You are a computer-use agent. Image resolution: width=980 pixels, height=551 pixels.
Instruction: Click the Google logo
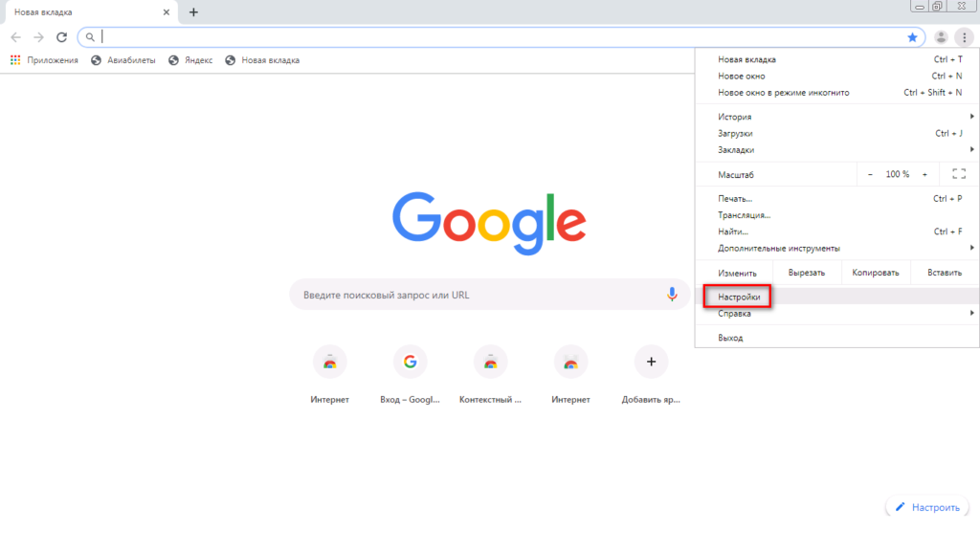(x=489, y=223)
